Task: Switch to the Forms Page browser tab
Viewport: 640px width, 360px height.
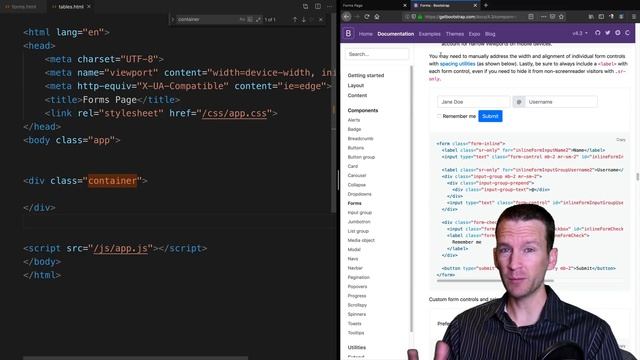Action: [375, 5]
